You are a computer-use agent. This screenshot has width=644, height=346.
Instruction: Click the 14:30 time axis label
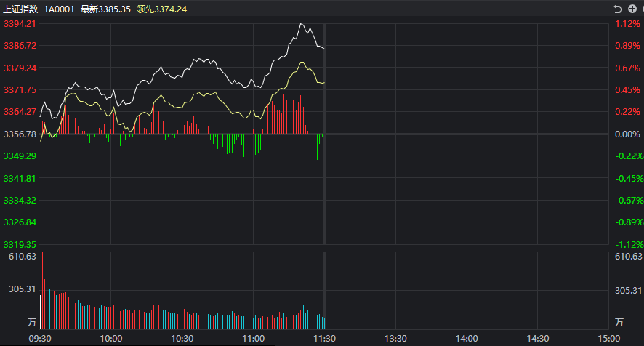pos(538,339)
